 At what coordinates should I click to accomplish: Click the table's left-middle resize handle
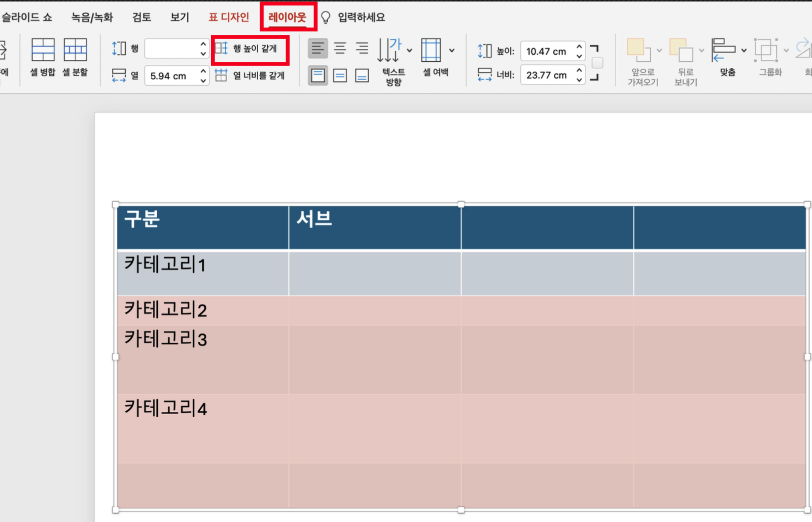tap(116, 357)
